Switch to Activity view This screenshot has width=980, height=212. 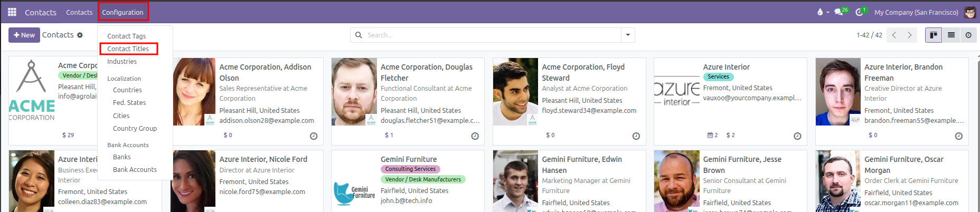click(x=968, y=35)
